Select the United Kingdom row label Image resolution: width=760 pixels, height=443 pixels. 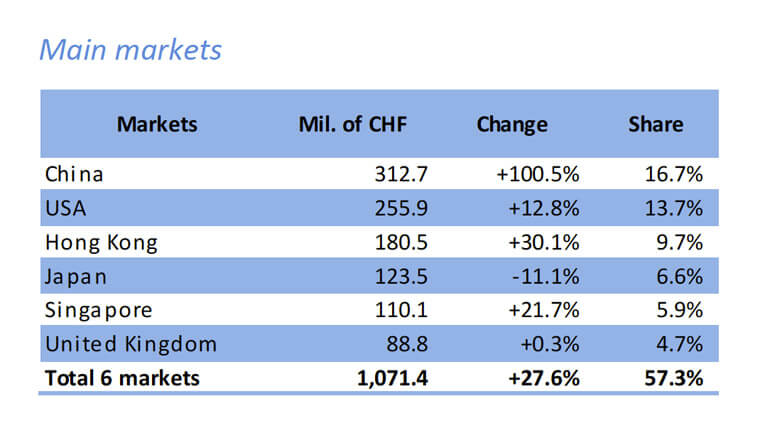pyautogui.click(x=131, y=345)
